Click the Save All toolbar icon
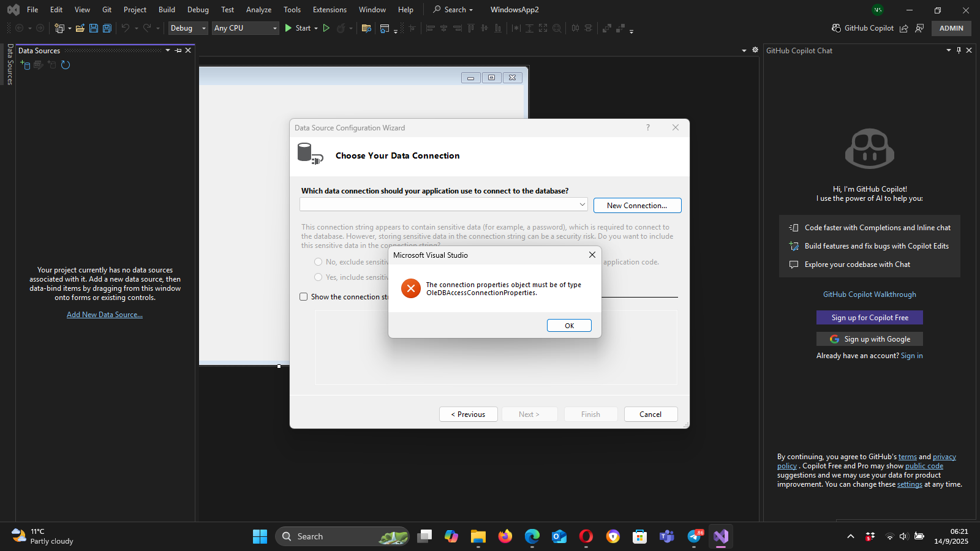 pos(107,28)
